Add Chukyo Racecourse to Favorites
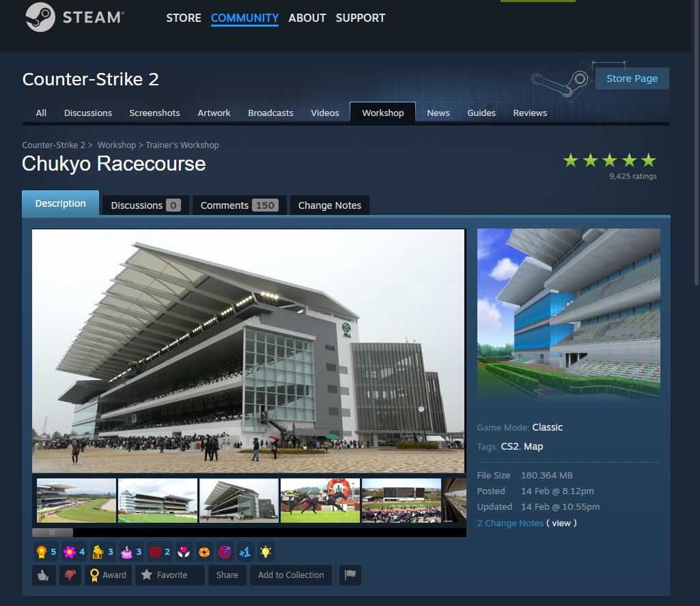The width and height of the screenshot is (700, 606). [169, 575]
